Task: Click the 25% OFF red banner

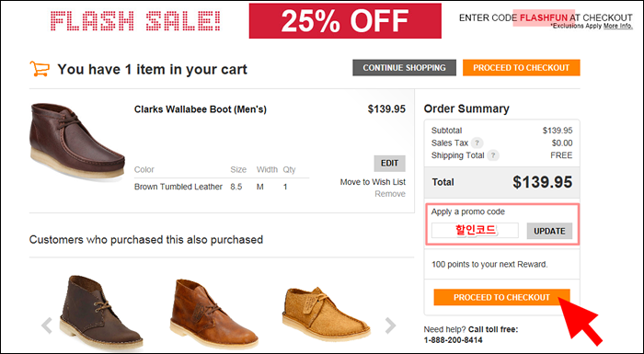Action: [345, 21]
